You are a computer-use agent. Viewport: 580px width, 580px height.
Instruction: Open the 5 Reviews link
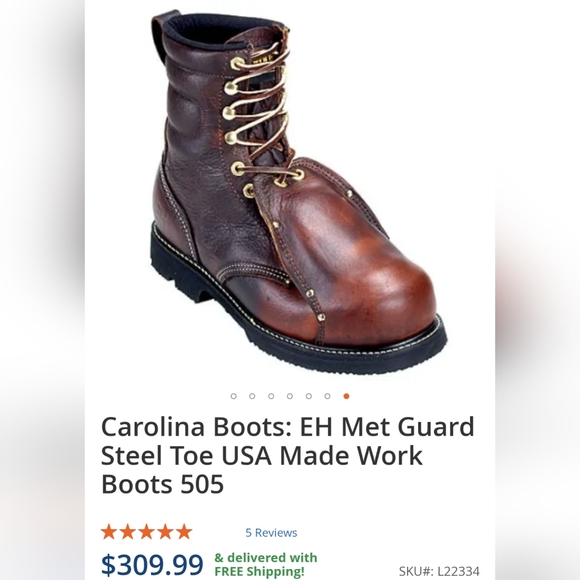click(271, 533)
